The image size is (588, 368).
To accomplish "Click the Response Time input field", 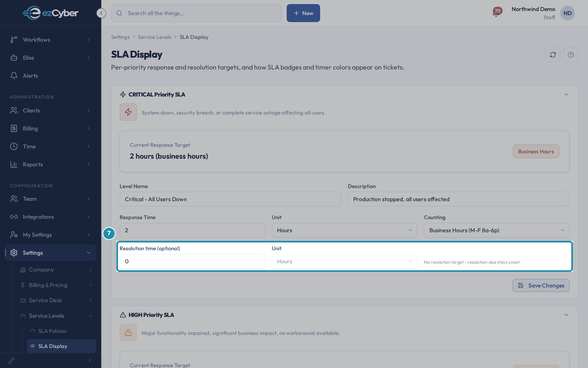I will click(x=192, y=230).
